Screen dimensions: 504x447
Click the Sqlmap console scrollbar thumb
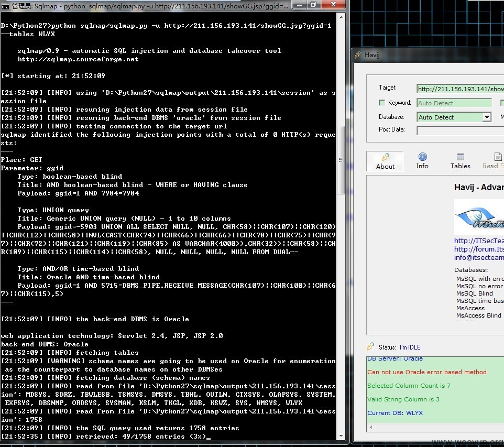341,160
